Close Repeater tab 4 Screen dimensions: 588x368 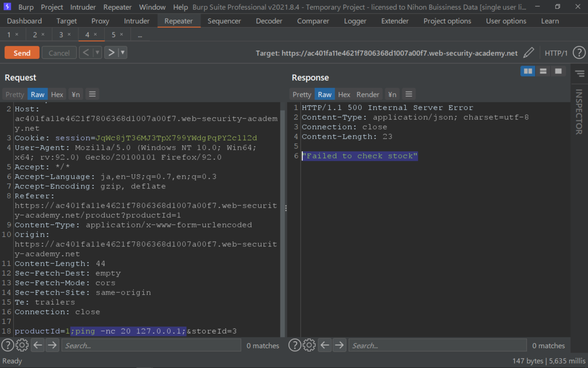(x=96, y=35)
